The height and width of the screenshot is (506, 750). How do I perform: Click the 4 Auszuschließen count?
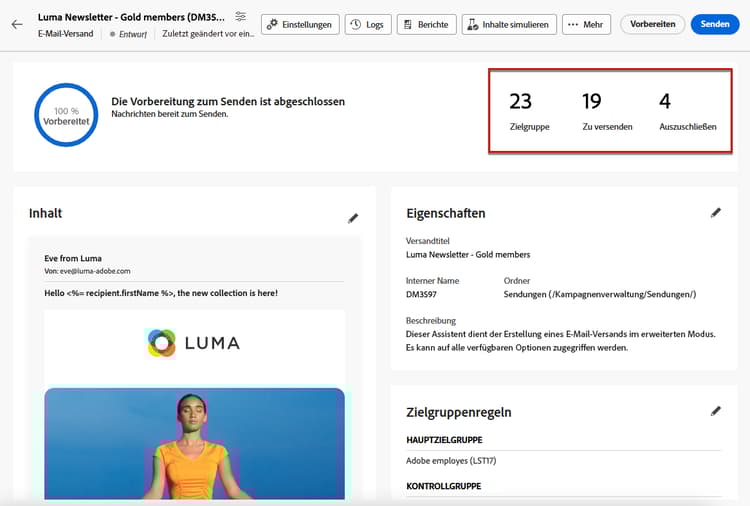click(687, 111)
